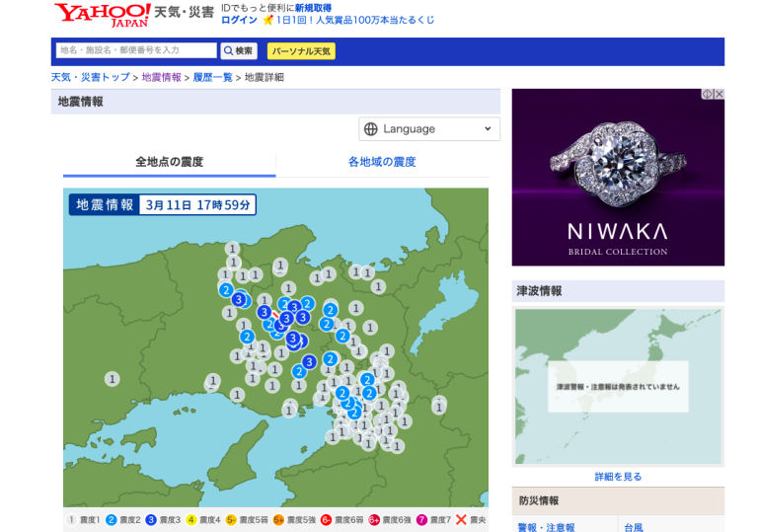The image size is (758, 532).
Task: Close the NIWAKA ad with X icon
Action: [719, 95]
